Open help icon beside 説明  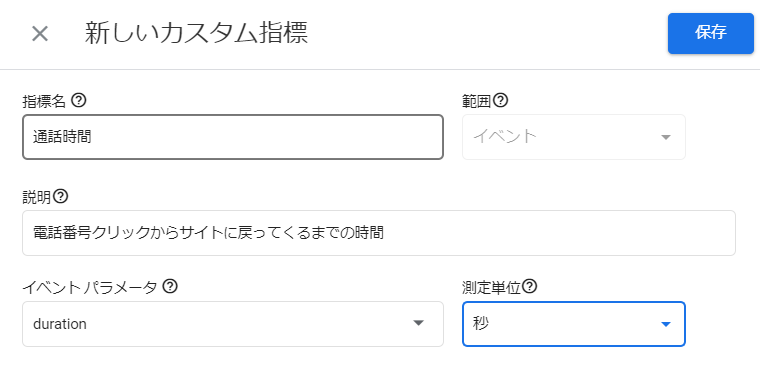coord(61,196)
